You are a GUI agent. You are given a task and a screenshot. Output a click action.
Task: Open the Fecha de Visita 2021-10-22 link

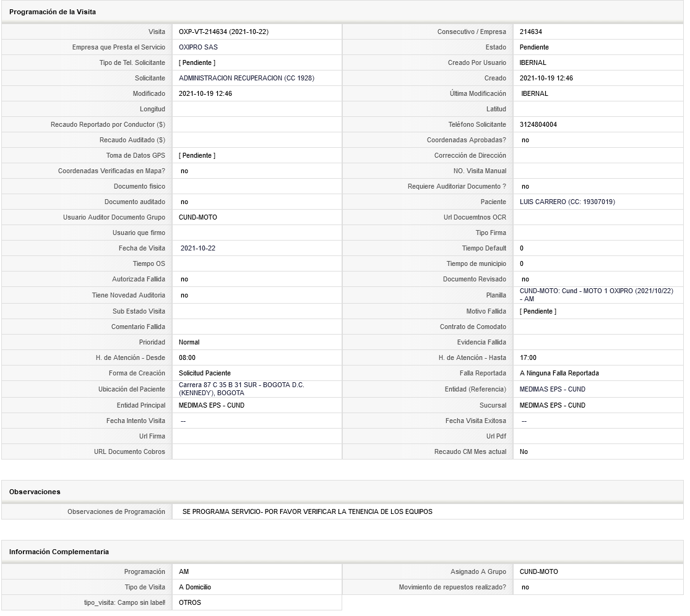(198, 249)
